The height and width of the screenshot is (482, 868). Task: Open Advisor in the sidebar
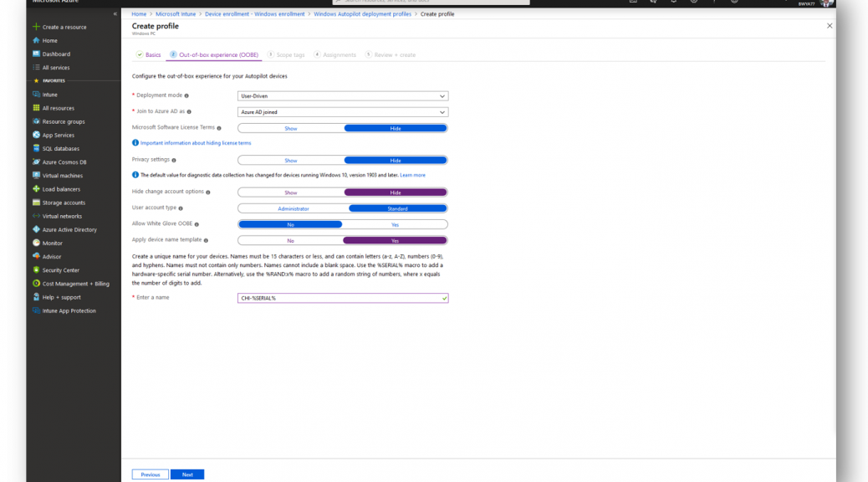pos(52,257)
